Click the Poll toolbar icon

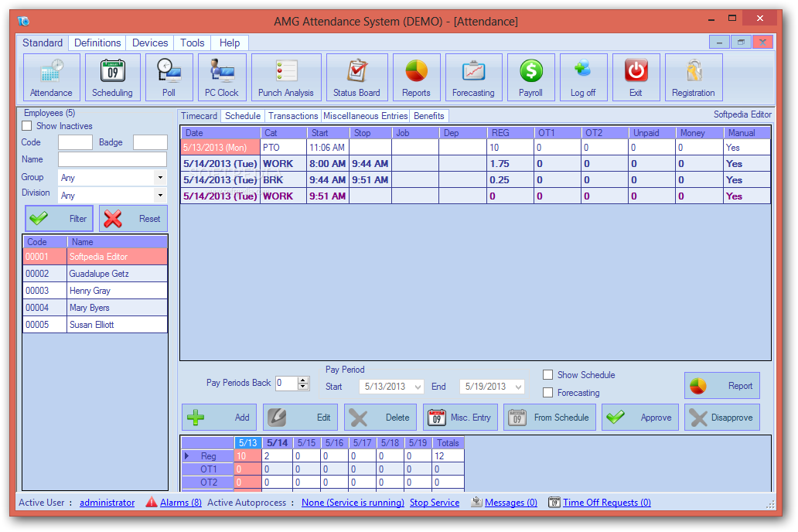[x=169, y=77]
